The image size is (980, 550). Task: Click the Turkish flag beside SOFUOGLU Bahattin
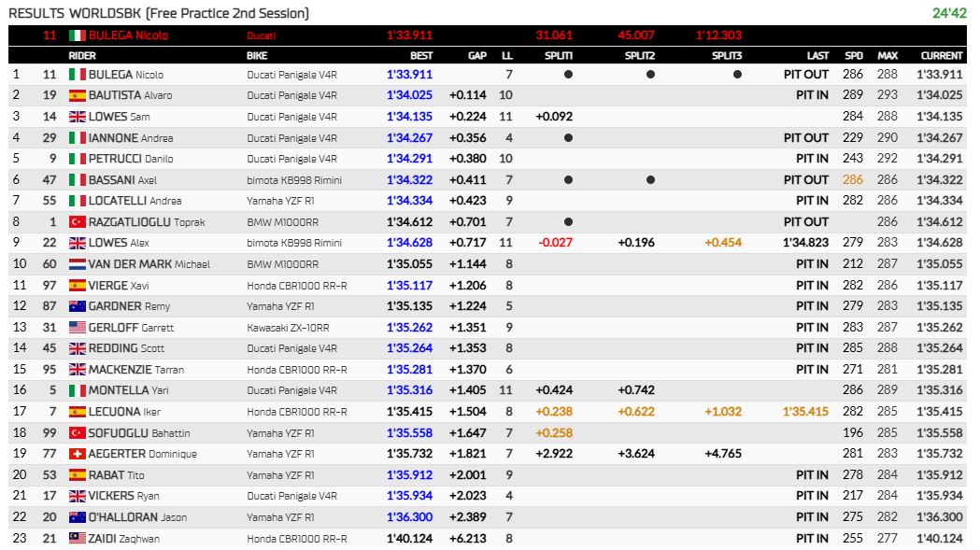pos(77,433)
